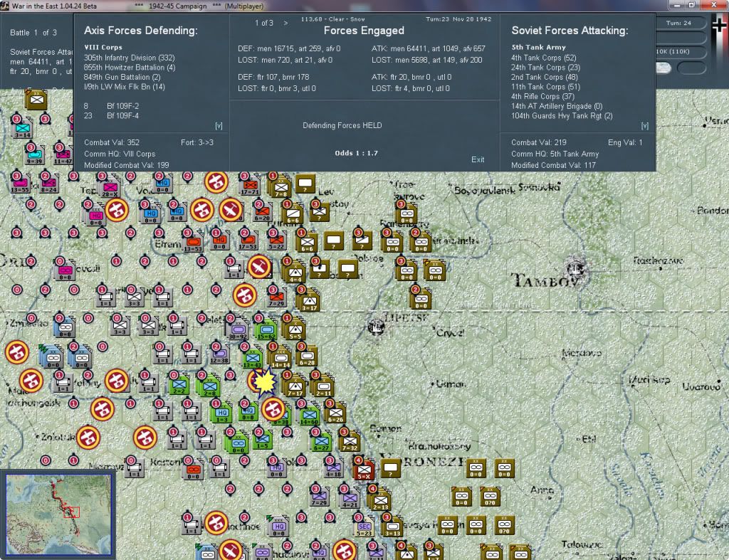Click the 5th Tank Army header

coord(538,48)
